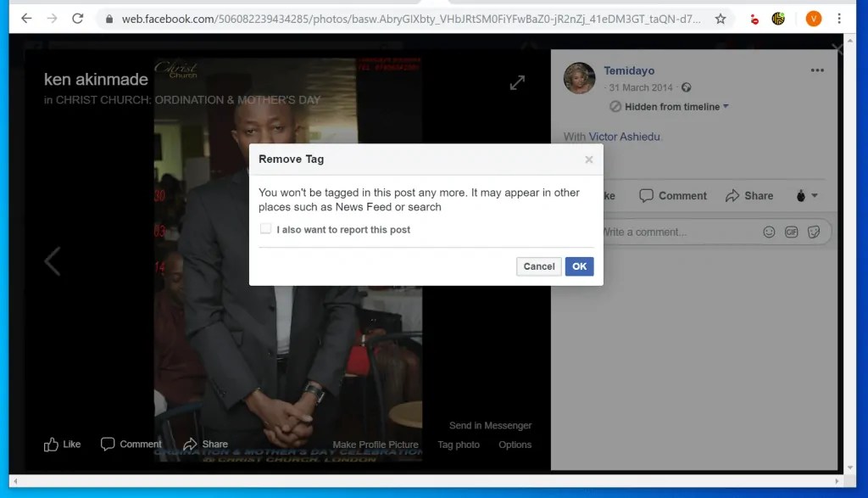Expand the photo with the diagonal arrow icon
Screen dimensions: 868x498
(x=517, y=82)
